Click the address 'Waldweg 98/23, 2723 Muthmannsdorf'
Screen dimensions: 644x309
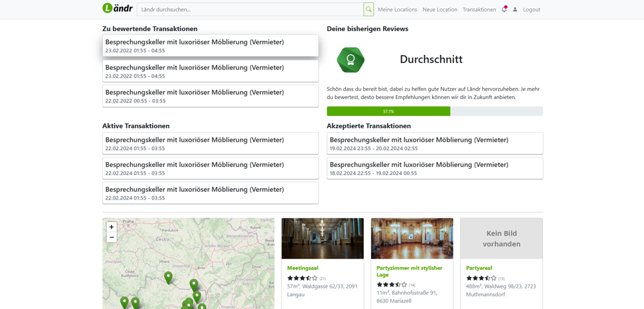coord(501,290)
